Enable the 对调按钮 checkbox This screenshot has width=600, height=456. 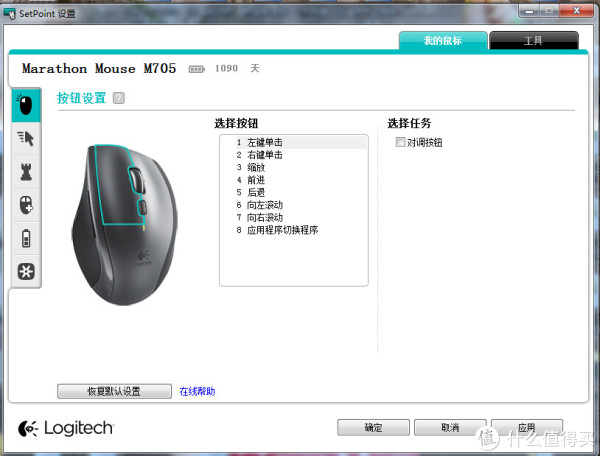click(401, 143)
